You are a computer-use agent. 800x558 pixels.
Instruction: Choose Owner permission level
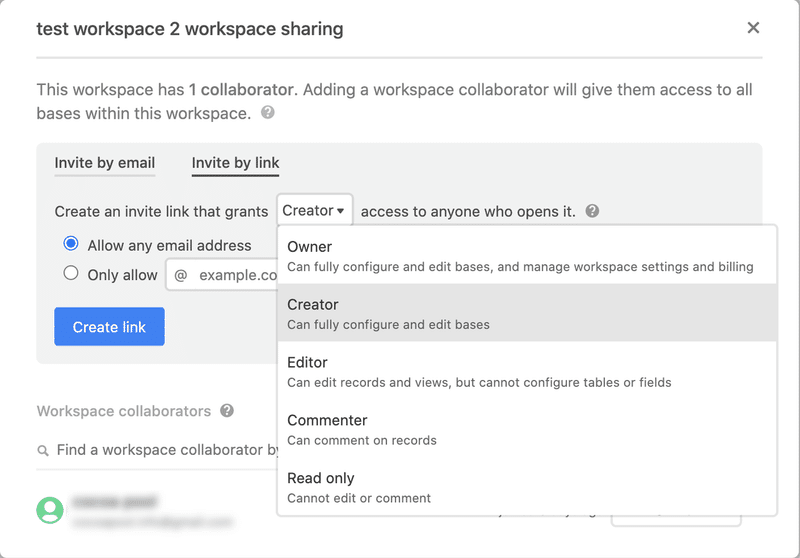(x=527, y=256)
